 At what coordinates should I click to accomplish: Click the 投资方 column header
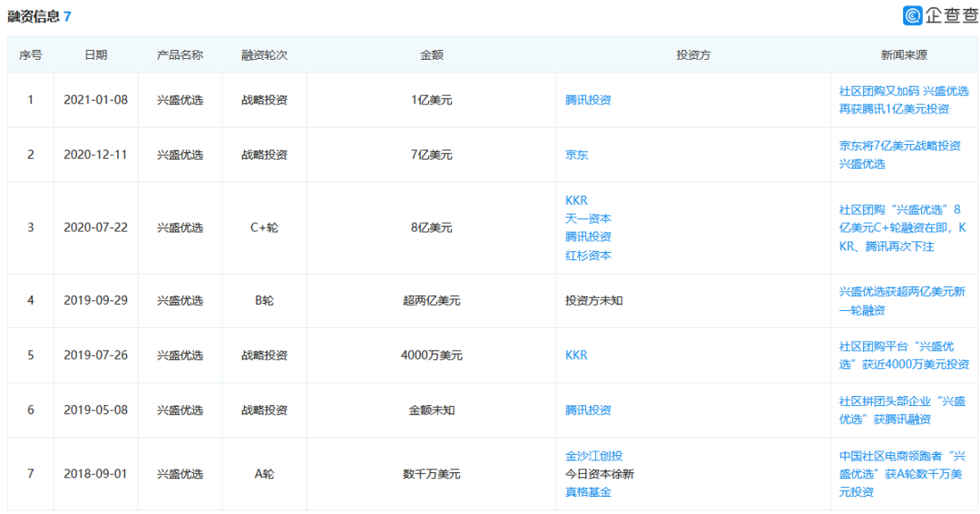693,55
